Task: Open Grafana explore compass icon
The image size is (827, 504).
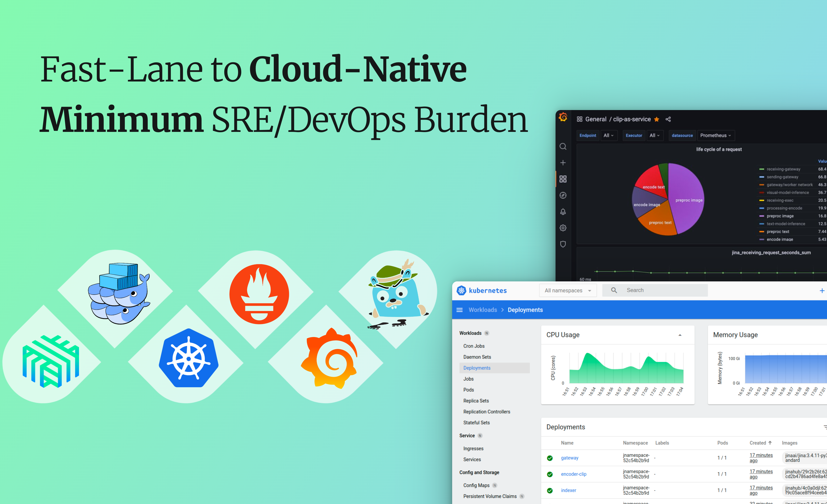Action: (x=563, y=195)
